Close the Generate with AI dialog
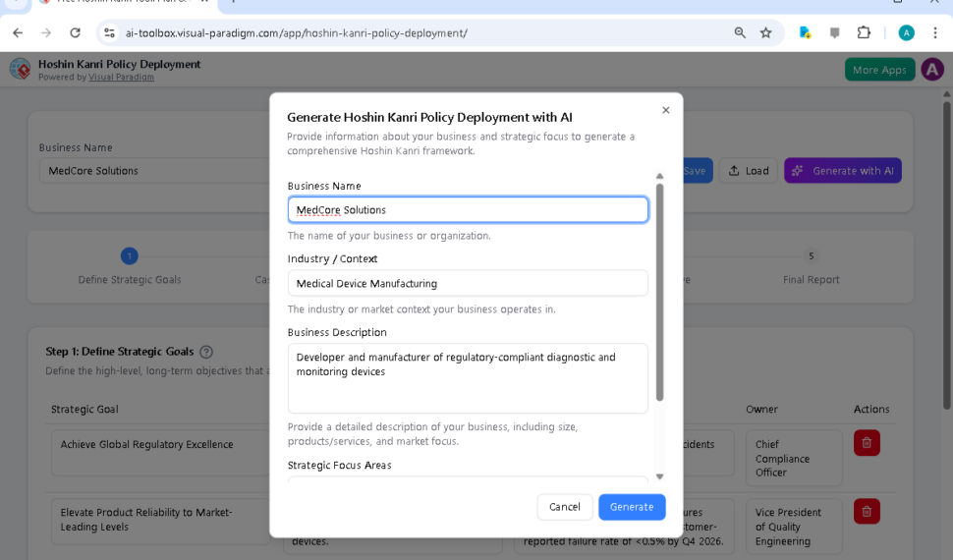The height and width of the screenshot is (560, 953). [665, 110]
